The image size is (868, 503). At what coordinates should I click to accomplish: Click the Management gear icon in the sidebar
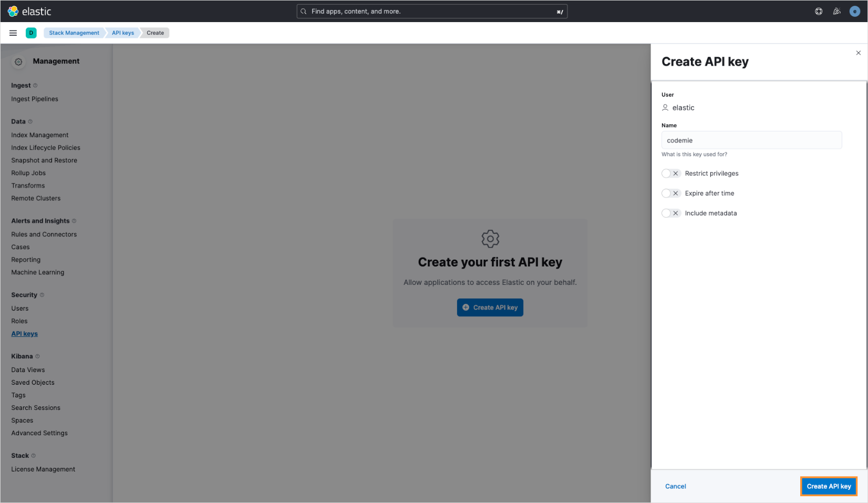(18, 61)
